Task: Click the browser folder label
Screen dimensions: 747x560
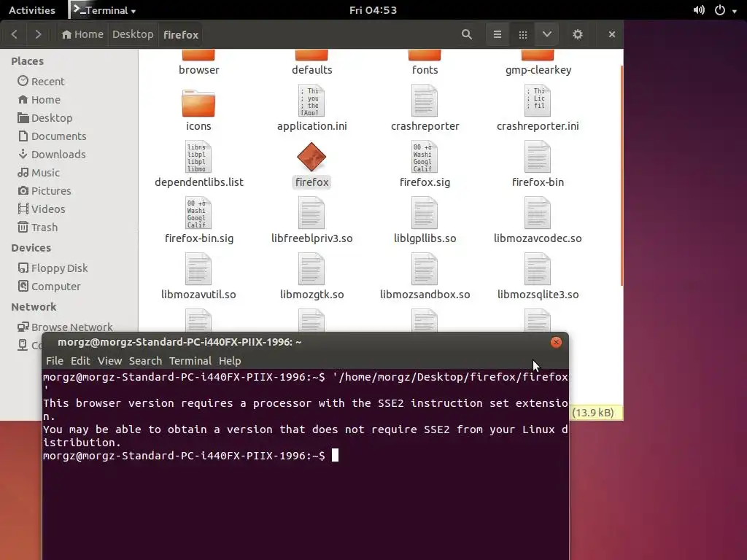Action: pos(198,69)
